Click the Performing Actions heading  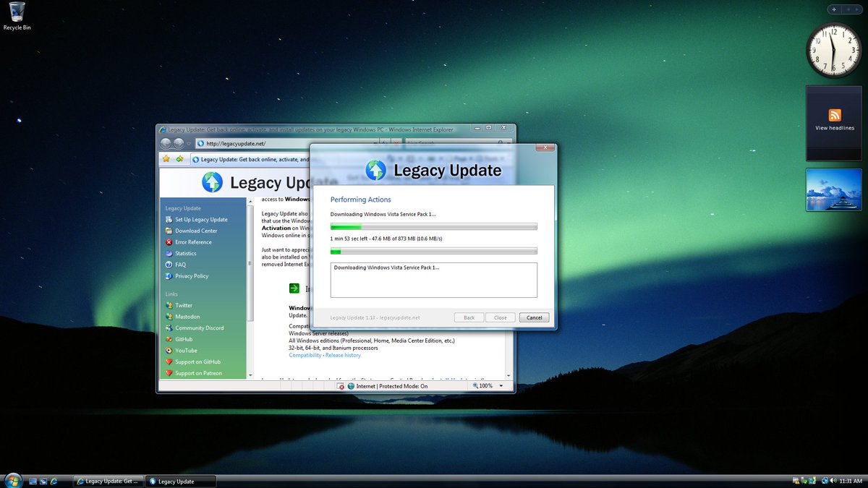click(360, 200)
